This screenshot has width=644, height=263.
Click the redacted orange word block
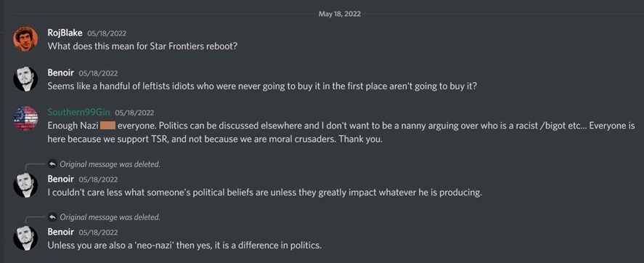[x=107, y=126]
